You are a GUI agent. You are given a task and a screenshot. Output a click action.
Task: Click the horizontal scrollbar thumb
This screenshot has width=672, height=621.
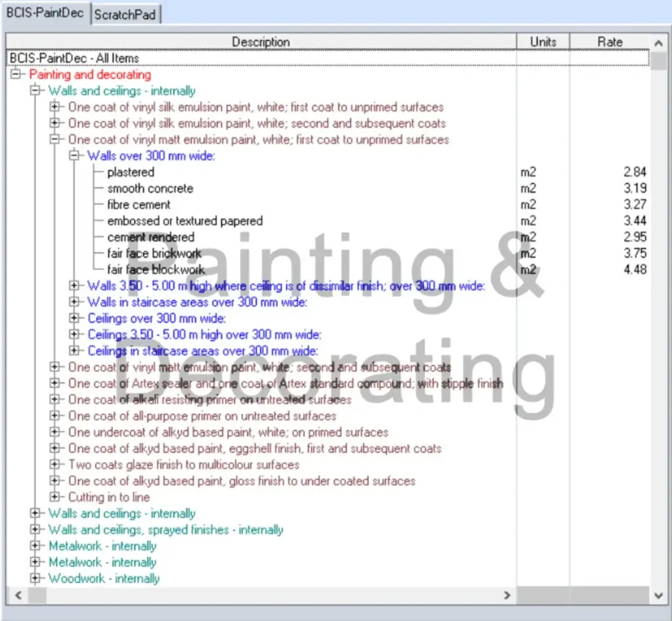tap(37, 595)
